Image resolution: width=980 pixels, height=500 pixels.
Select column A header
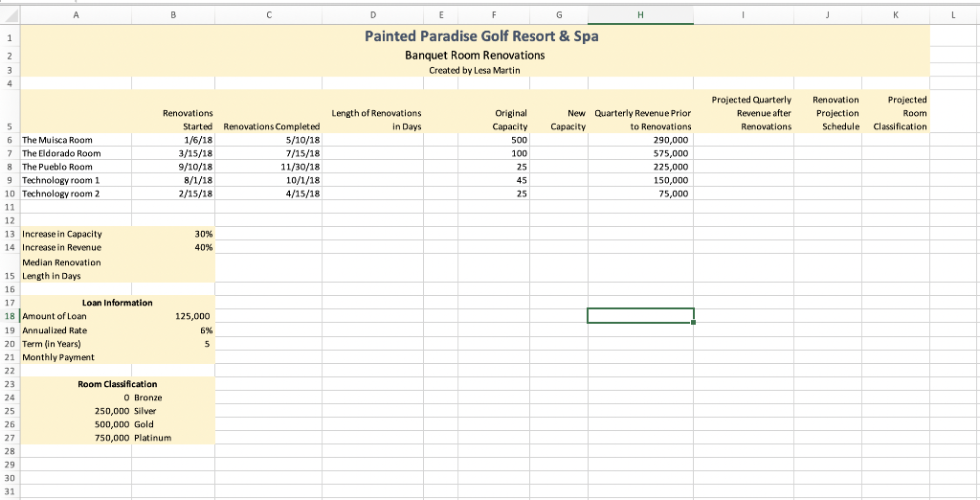pyautogui.click(x=76, y=15)
